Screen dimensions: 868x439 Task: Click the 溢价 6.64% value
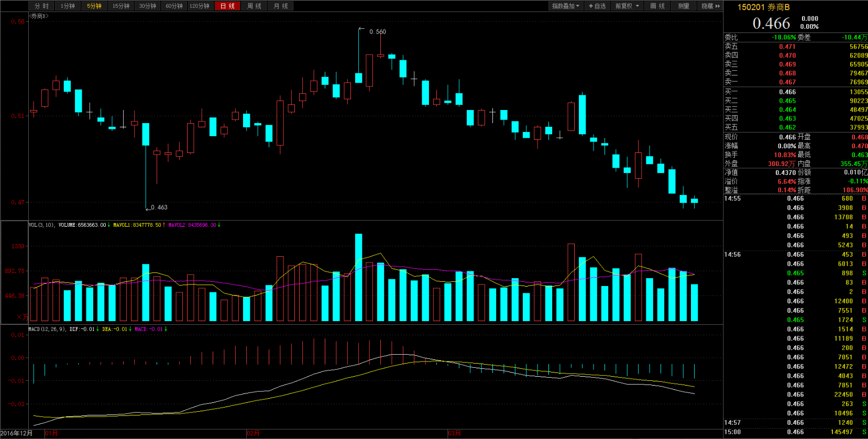click(x=787, y=182)
